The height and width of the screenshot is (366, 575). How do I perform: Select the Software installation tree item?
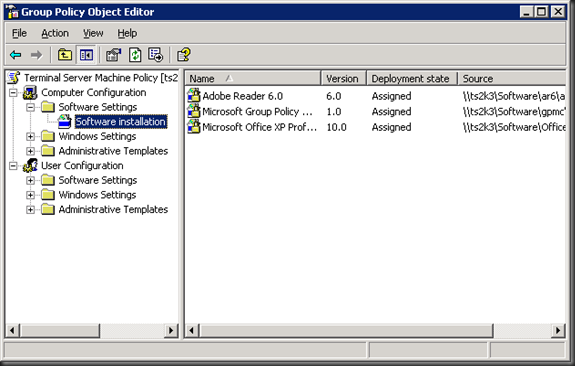(x=121, y=121)
